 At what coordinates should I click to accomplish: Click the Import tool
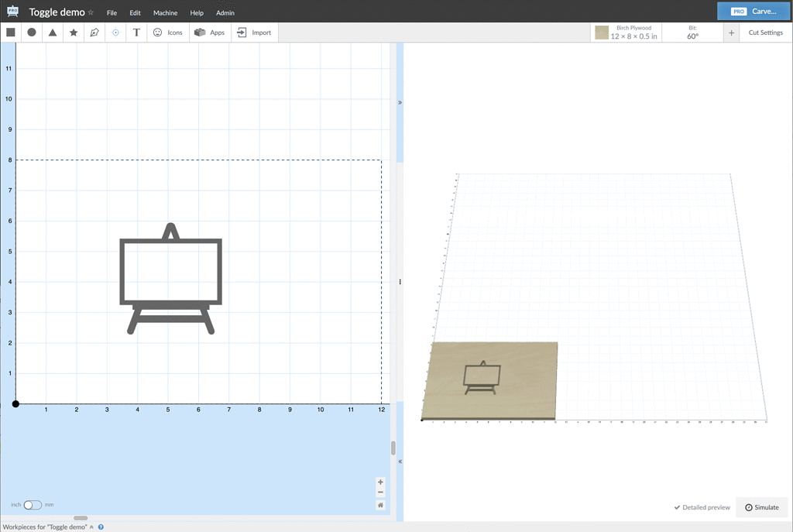tap(254, 32)
